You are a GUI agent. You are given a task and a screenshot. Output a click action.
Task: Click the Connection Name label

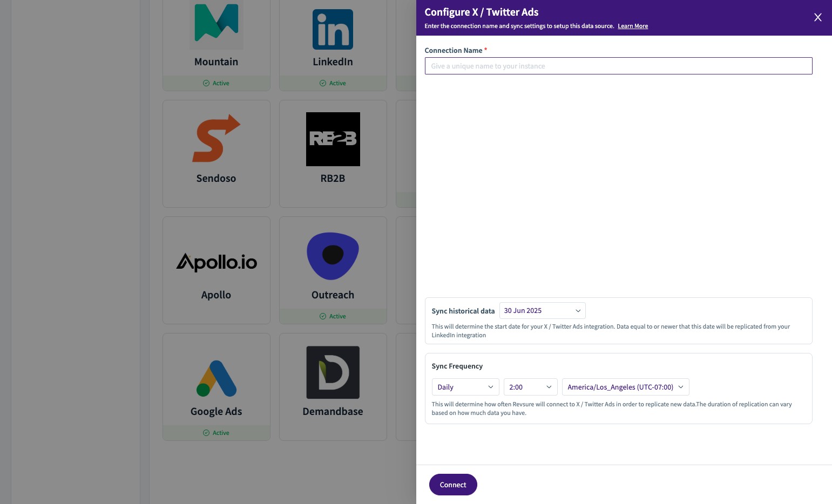[x=453, y=50]
